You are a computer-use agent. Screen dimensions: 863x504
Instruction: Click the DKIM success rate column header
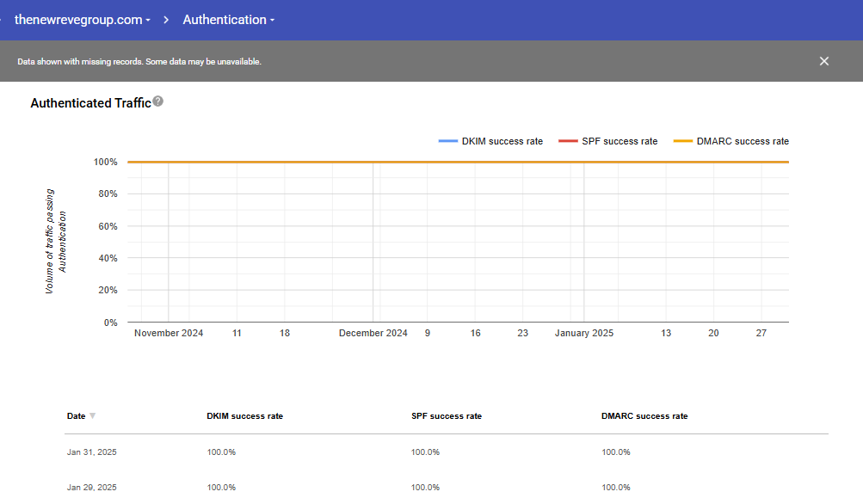[x=245, y=416]
